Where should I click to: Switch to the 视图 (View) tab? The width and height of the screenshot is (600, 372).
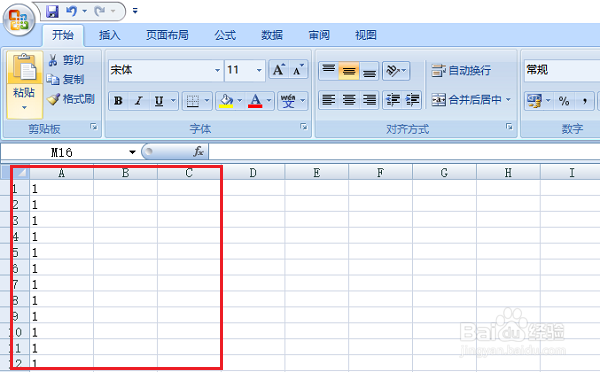366,35
